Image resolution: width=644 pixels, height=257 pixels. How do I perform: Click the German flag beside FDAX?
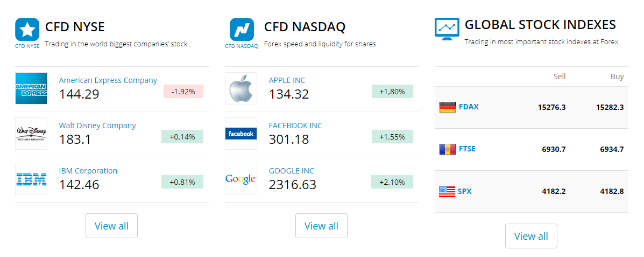coord(447,107)
